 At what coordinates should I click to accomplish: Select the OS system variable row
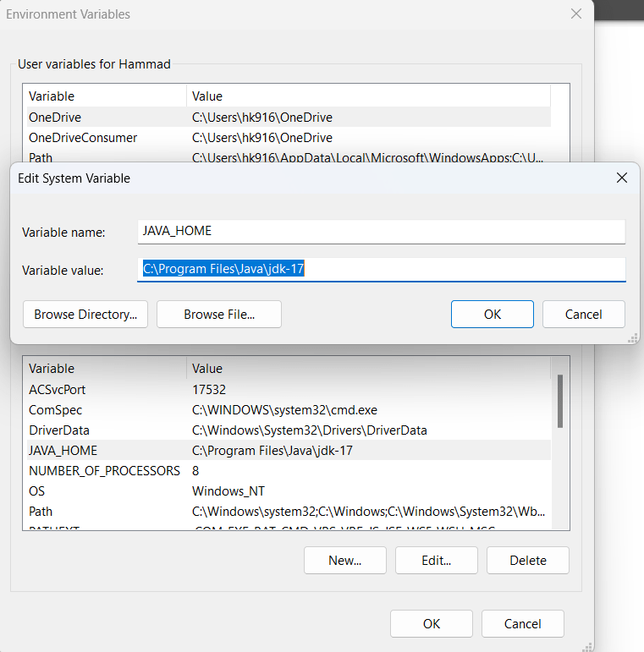pos(289,491)
